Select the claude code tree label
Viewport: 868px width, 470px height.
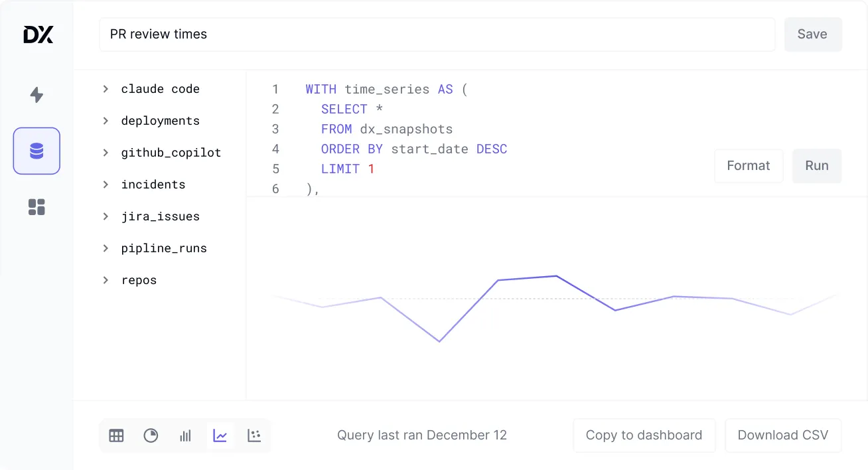click(161, 89)
